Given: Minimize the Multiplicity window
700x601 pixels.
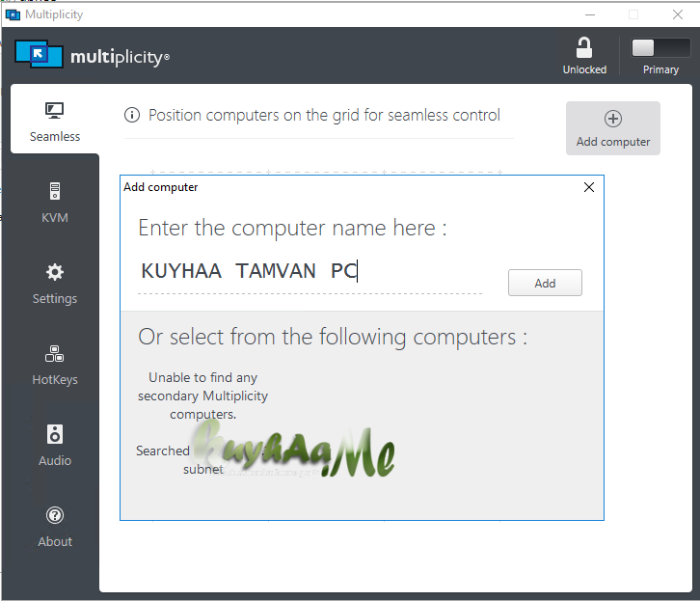Looking at the screenshot, I should click(590, 14).
